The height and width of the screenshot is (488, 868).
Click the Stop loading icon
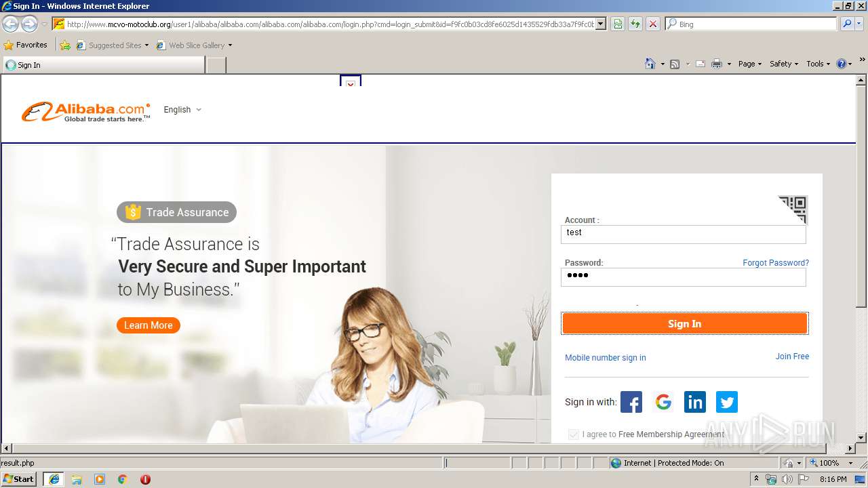point(652,24)
